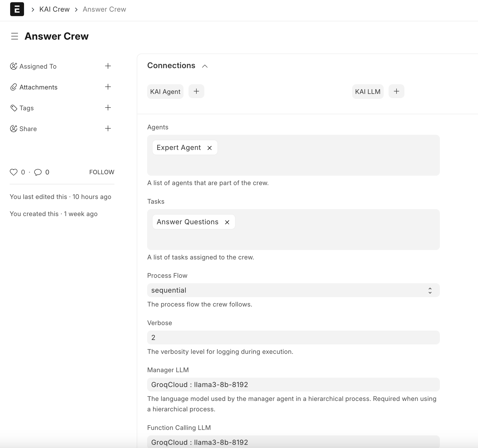The height and width of the screenshot is (448, 478).
Task: Open the Process Flow dropdown
Action: pos(293,290)
